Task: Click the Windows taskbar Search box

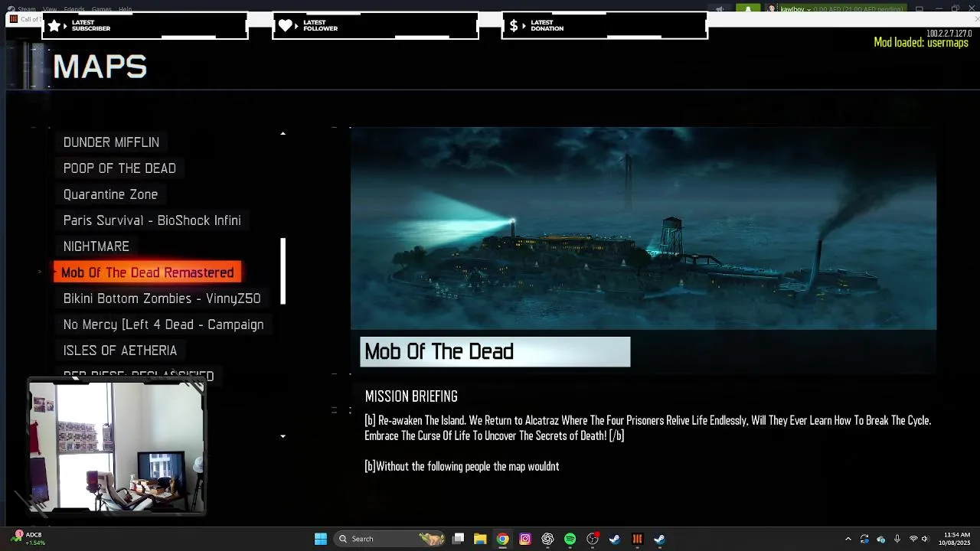Action: 390,539
